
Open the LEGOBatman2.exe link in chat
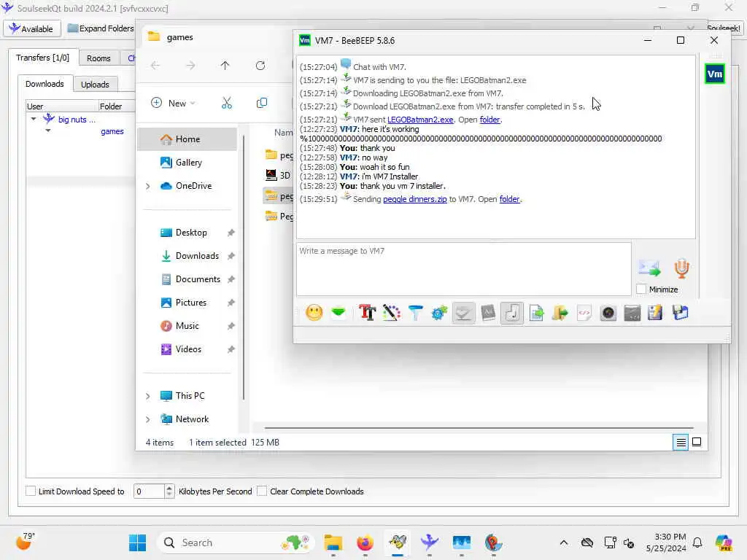click(x=420, y=120)
